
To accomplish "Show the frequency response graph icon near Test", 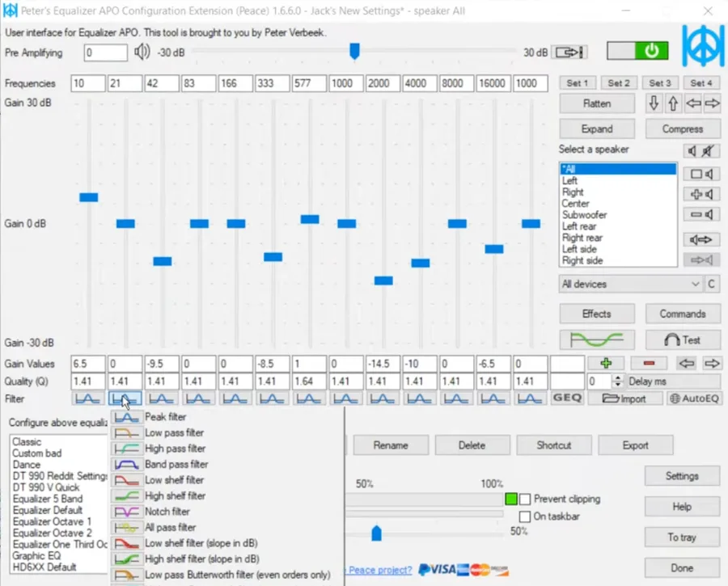I will click(x=596, y=339).
